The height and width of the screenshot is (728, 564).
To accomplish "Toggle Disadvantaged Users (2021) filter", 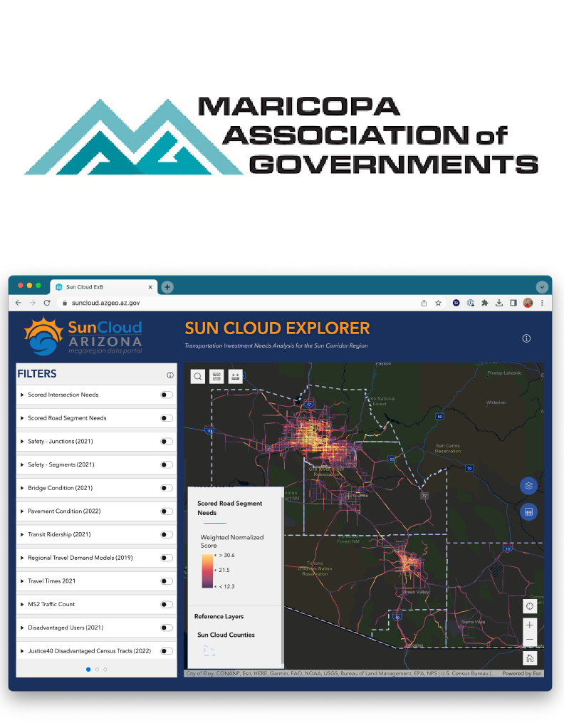I will (167, 628).
